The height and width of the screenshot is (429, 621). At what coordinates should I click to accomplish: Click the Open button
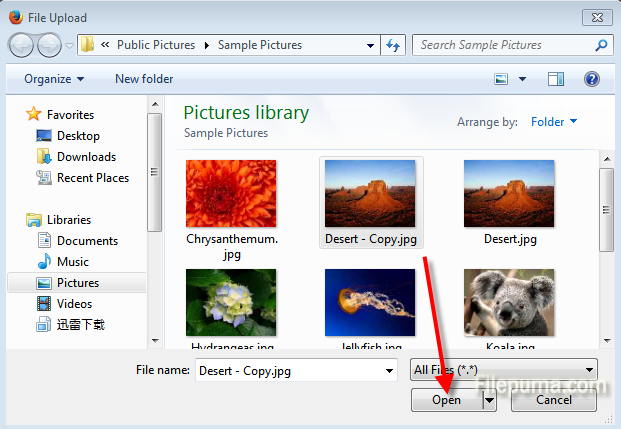(x=447, y=400)
